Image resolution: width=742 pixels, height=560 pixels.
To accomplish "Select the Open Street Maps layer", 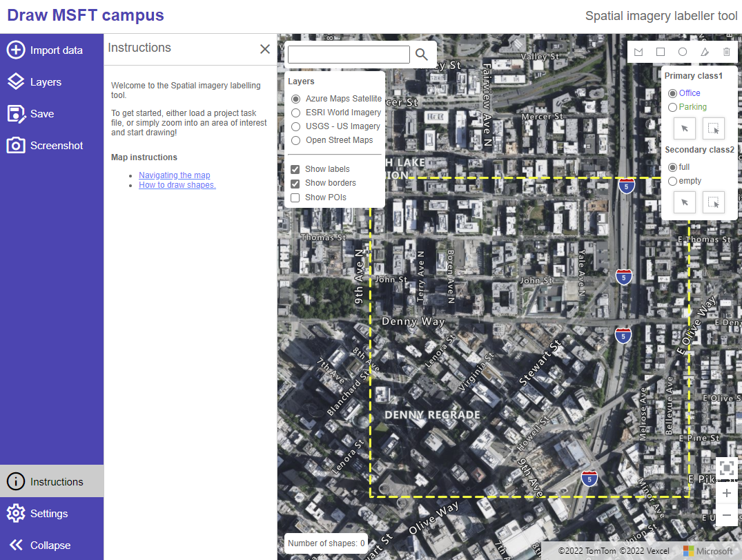I will (295, 140).
